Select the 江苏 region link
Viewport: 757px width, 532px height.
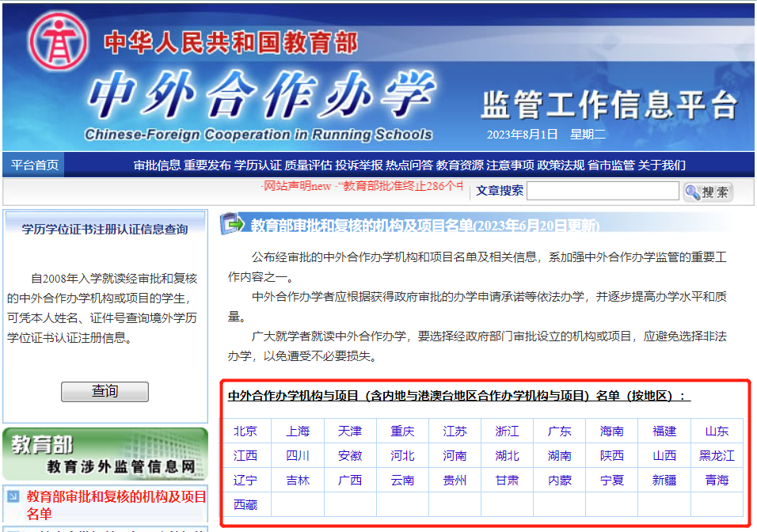click(x=455, y=431)
